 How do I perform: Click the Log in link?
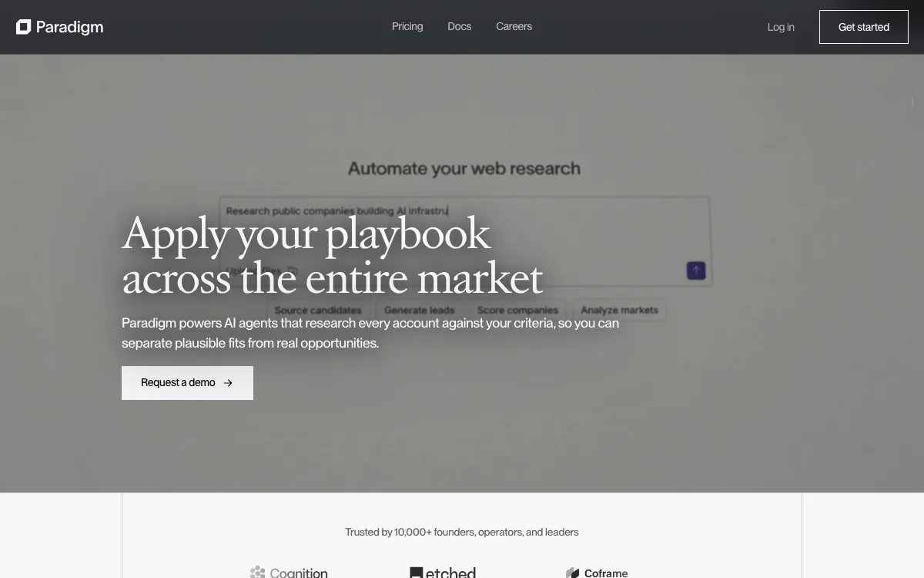(781, 27)
